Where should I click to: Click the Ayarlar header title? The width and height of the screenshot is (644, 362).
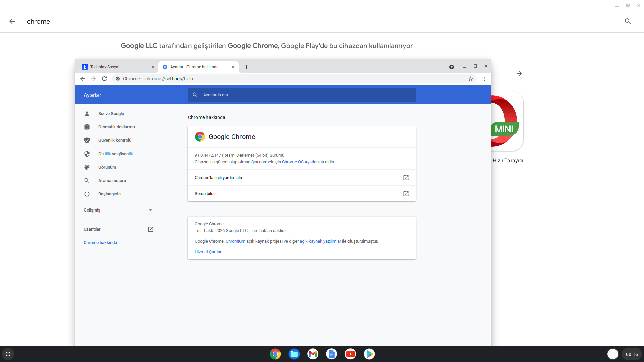(92, 95)
